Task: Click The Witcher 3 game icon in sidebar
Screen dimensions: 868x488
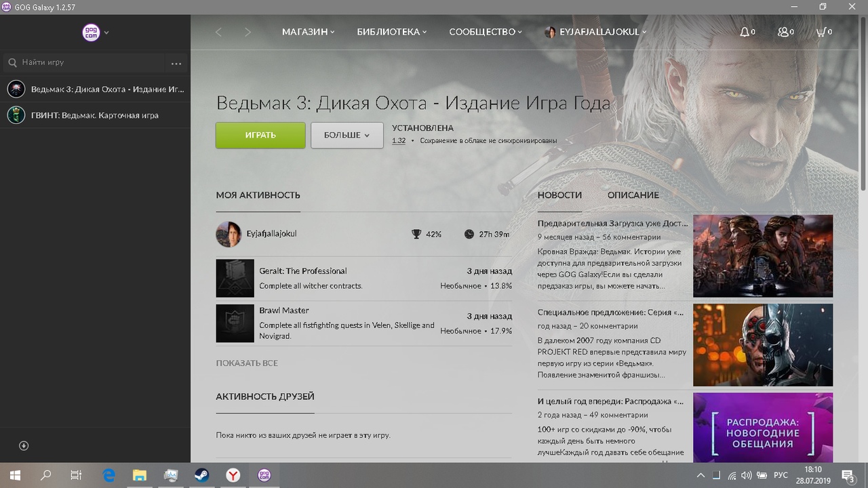Action: tap(16, 89)
